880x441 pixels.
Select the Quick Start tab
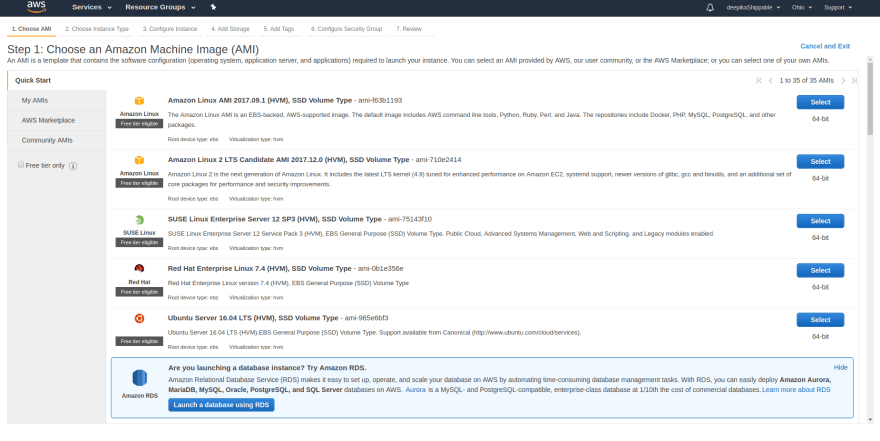click(56, 80)
